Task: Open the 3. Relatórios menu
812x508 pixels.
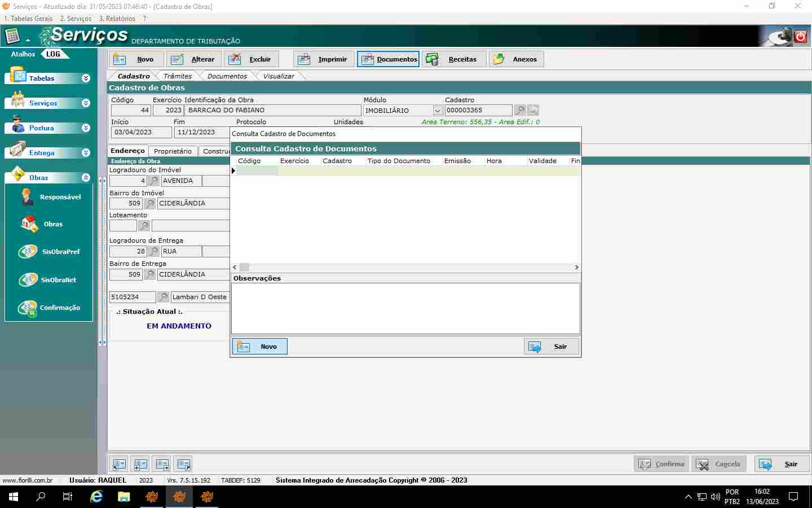Action: click(x=117, y=19)
